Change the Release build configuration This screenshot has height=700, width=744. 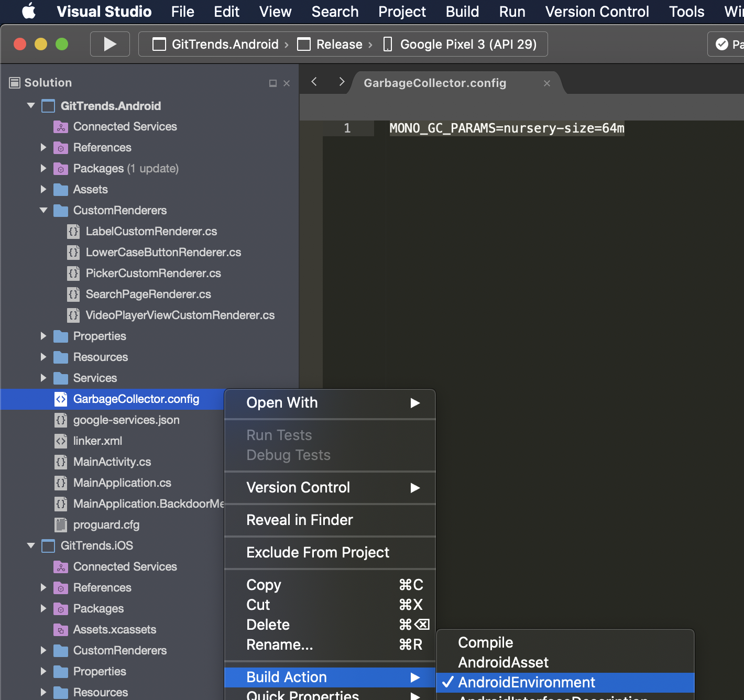330,45
